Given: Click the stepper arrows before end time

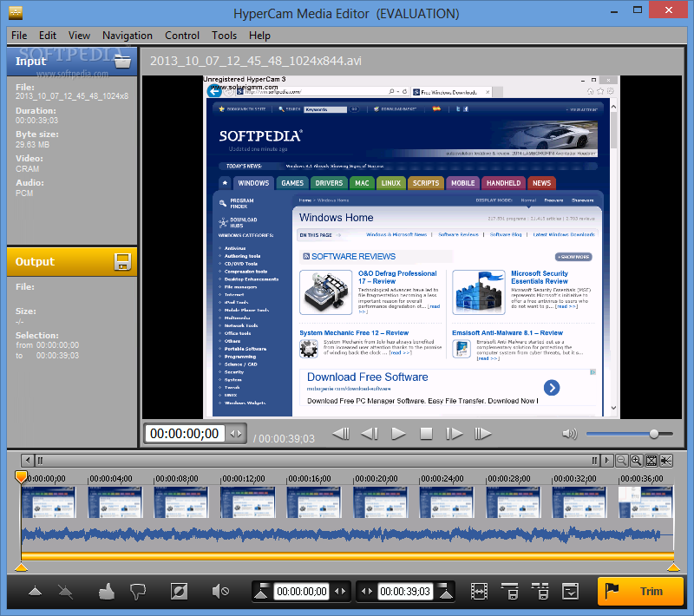Looking at the screenshot, I should [367, 592].
